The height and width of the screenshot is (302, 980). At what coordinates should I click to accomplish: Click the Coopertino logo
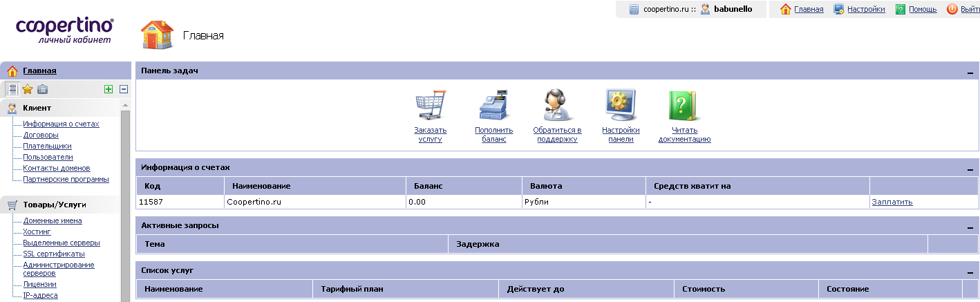click(x=65, y=31)
